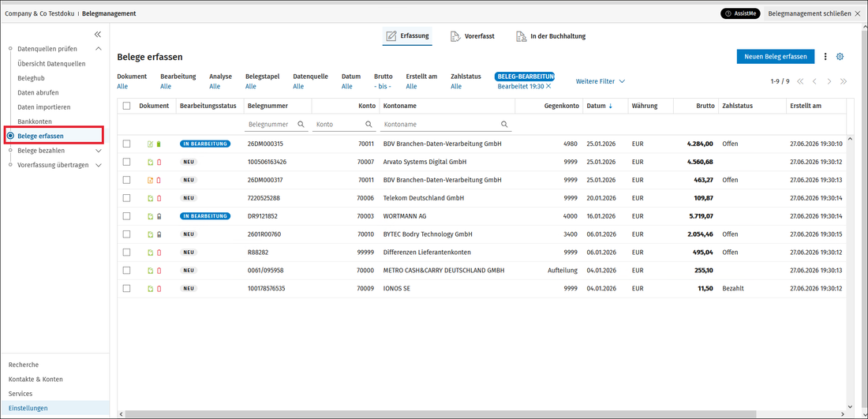Jump to the first page of results
Viewport: 868px width, 419px height.
pyautogui.click(x=800, y=81)
